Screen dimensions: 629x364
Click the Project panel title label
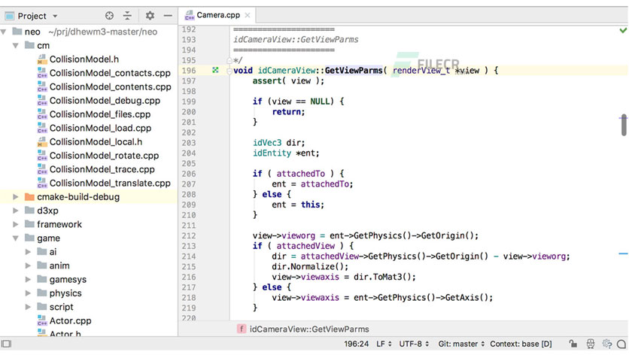pyautogui.click(x=32, y=16)
